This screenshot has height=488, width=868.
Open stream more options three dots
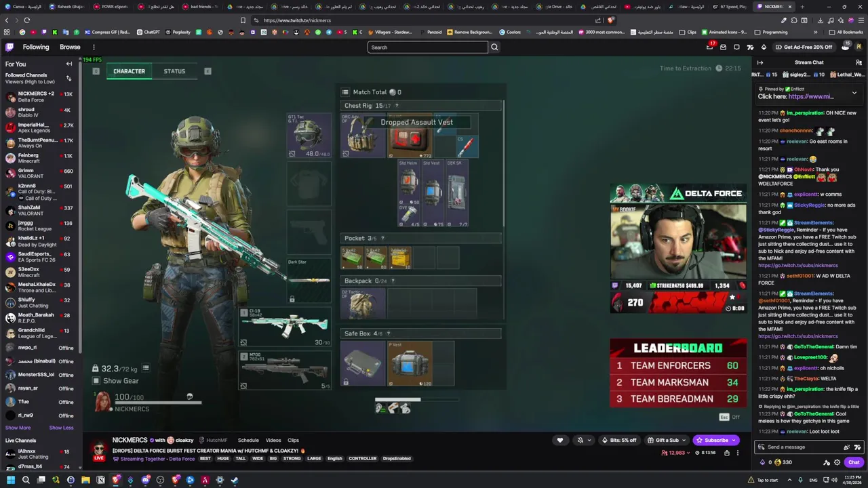[x=738, y=453]
